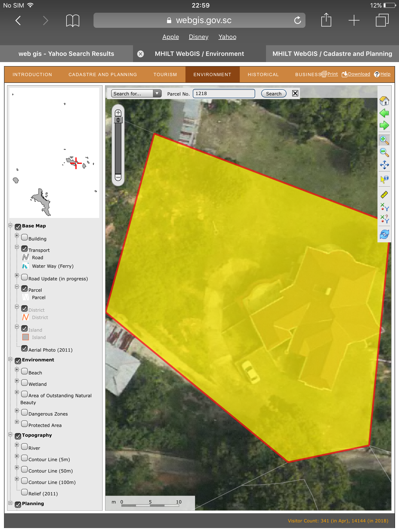The width and height of the screenshot is (399, 532).
Task: Switch to web gis - Yahoo Search Results tab
Action: 66,54
